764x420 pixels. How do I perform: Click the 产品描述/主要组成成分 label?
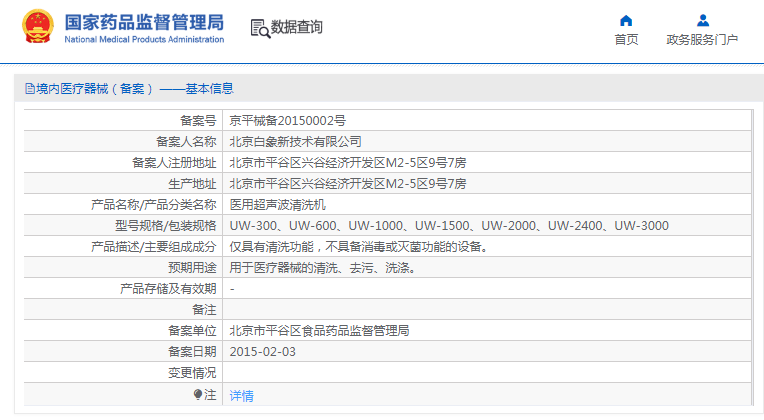coord(153,247)
